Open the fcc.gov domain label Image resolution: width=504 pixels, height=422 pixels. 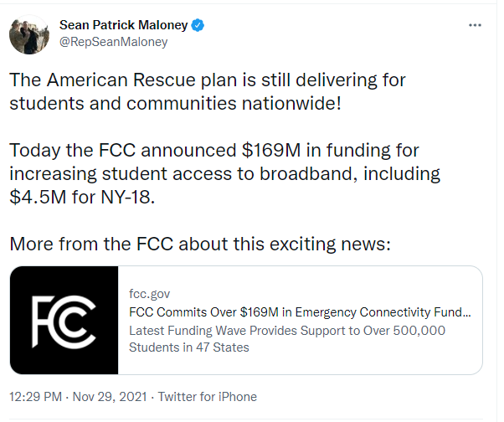(x=150, y=294)
